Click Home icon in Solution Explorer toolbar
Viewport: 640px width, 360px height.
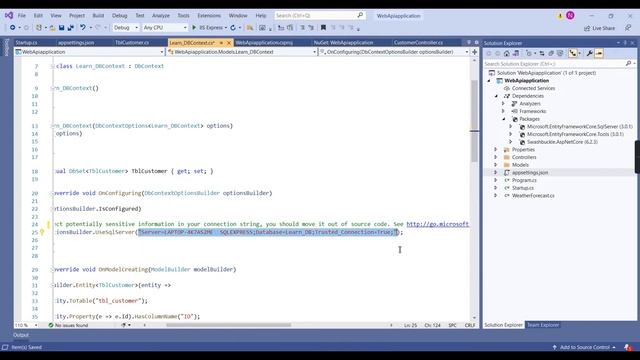coord(507,53)
